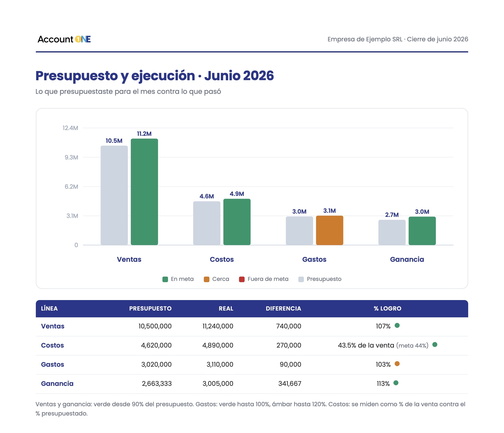Click the difference value 341,667
The width and height of the screenshot is (504, 433).
tap(290, 384)
